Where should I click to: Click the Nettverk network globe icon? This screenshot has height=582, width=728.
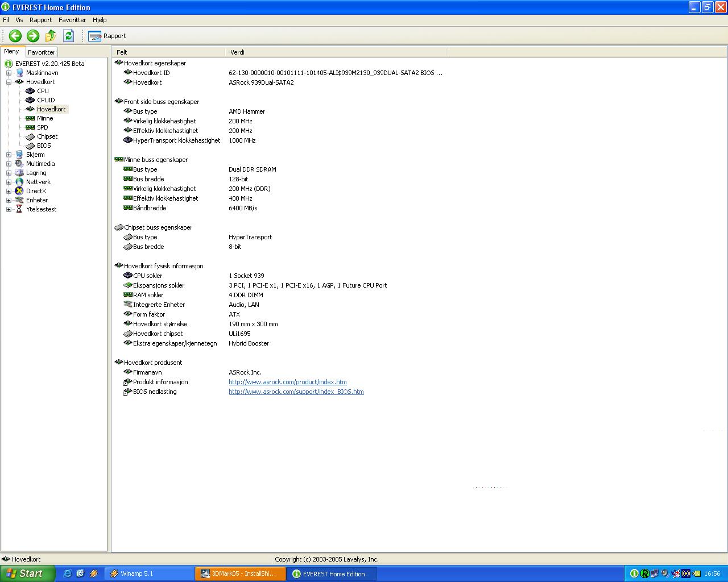[x=19, y=182]
